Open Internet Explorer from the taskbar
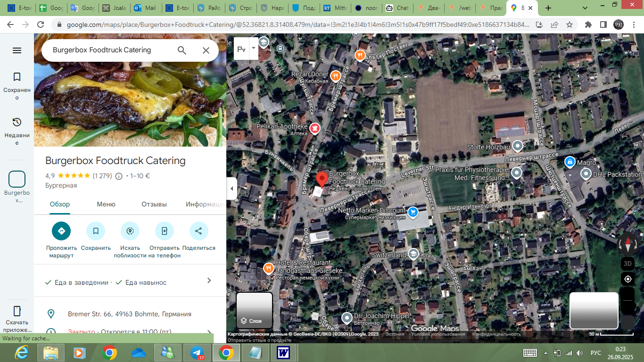 tap(22, 353)
